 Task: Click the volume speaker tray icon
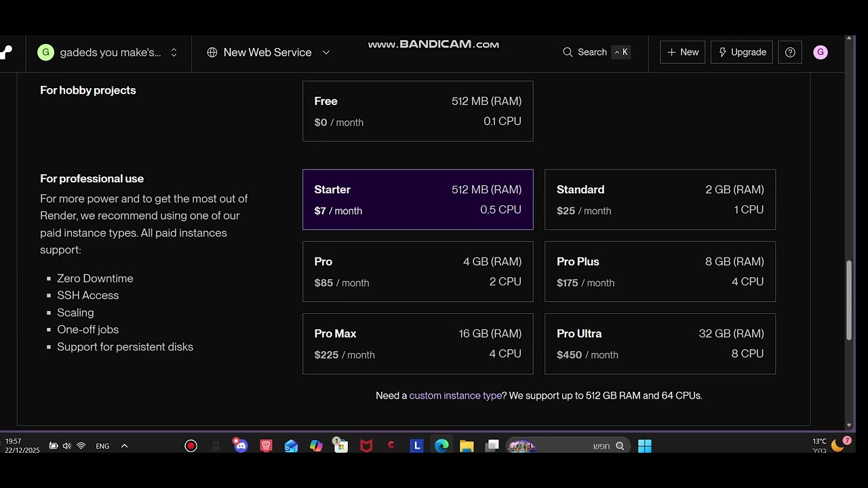pos(66,446)
